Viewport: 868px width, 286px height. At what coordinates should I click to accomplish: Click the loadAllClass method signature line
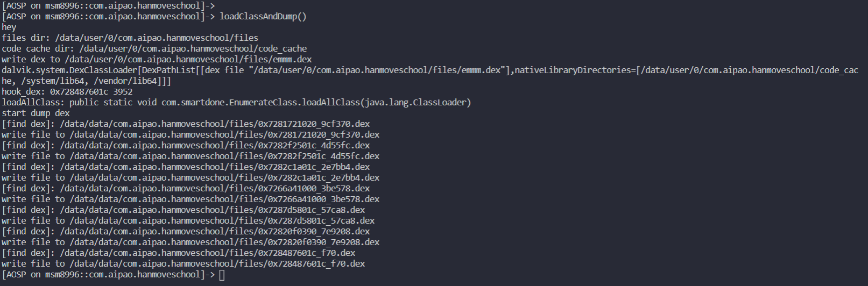(236, 102)
